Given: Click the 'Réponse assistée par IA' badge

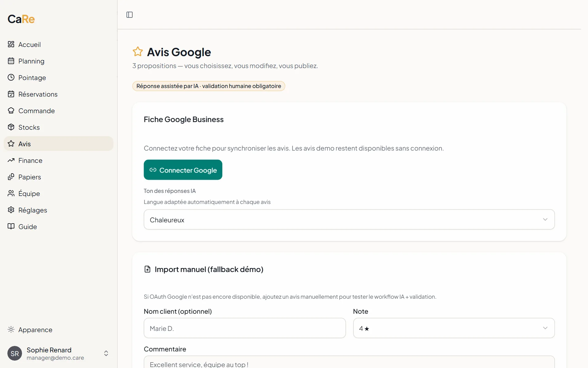Looking at the screenshot, I should [x=209, y=86].
